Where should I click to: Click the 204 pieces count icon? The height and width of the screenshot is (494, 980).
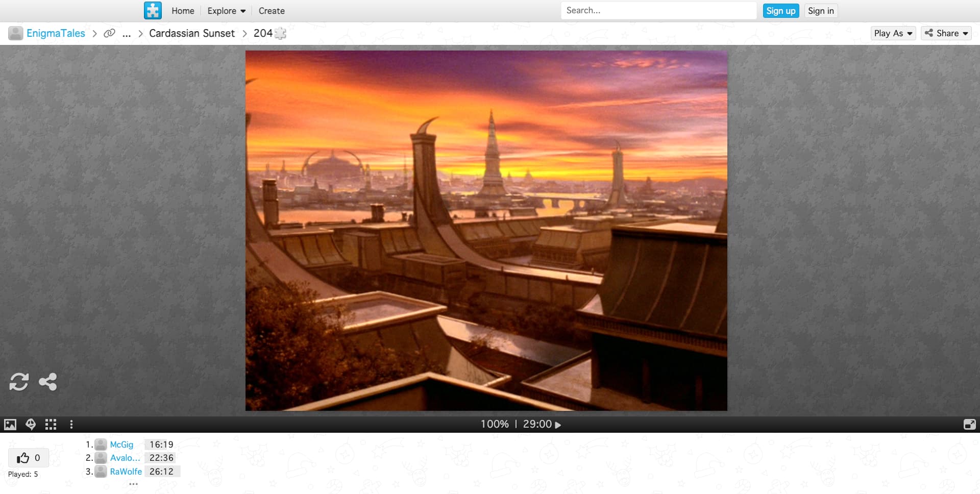[x=280, y=33]
